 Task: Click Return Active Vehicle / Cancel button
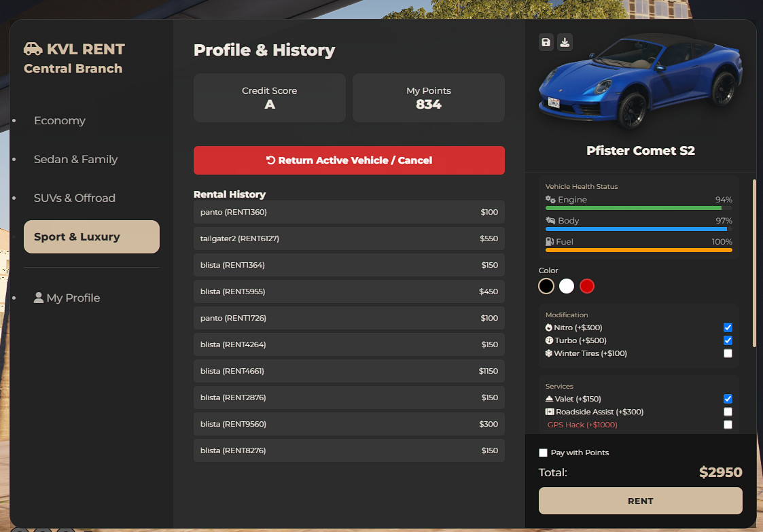tap(349, 160)
